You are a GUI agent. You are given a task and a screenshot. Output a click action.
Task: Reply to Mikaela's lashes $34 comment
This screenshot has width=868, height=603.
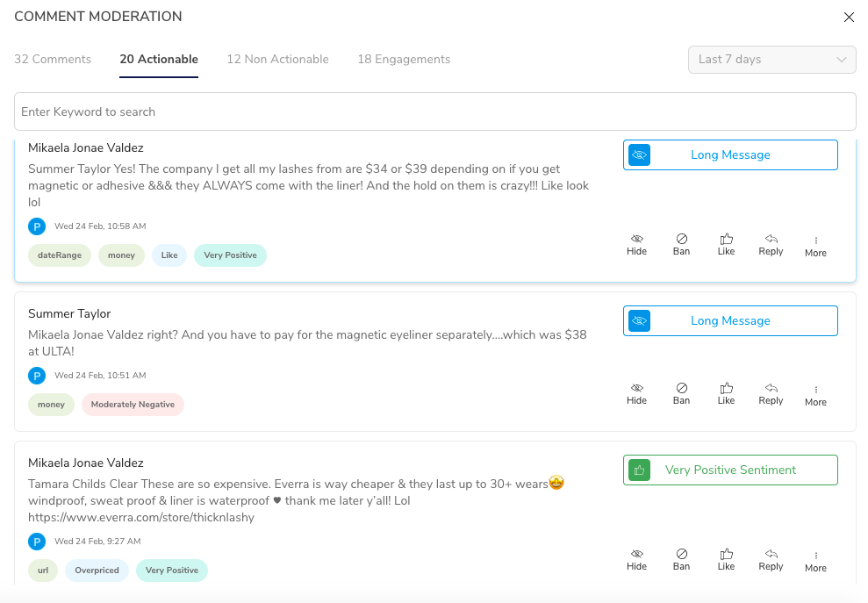coord(771,245)
